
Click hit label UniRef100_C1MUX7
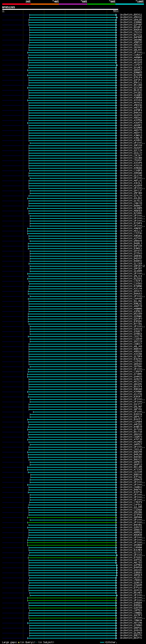(131, 55)
